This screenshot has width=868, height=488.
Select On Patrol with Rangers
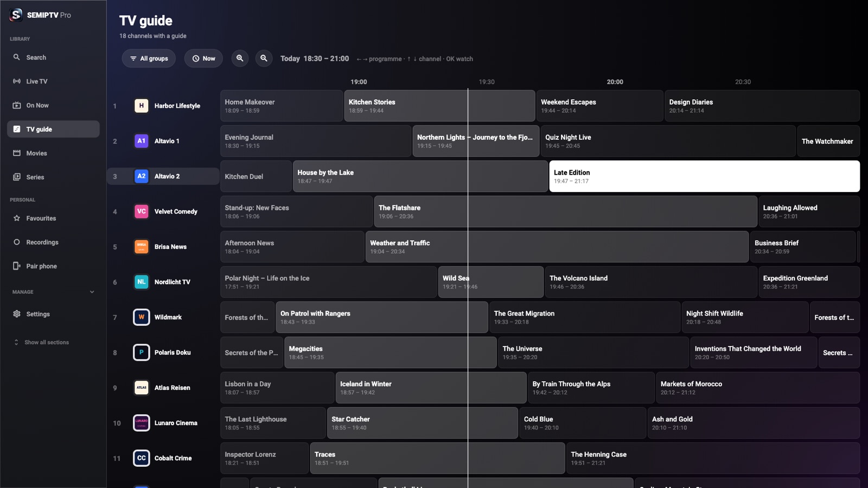click(x=382, y=317)
